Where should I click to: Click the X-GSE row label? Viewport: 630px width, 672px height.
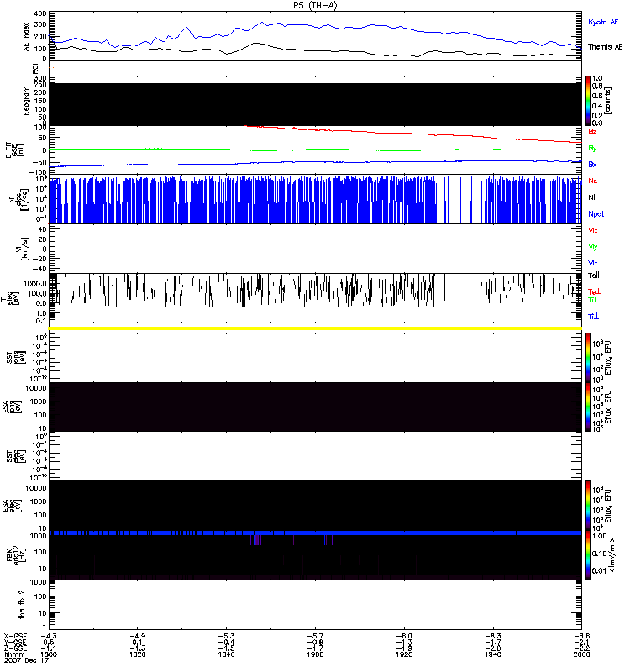coord(15,636)
